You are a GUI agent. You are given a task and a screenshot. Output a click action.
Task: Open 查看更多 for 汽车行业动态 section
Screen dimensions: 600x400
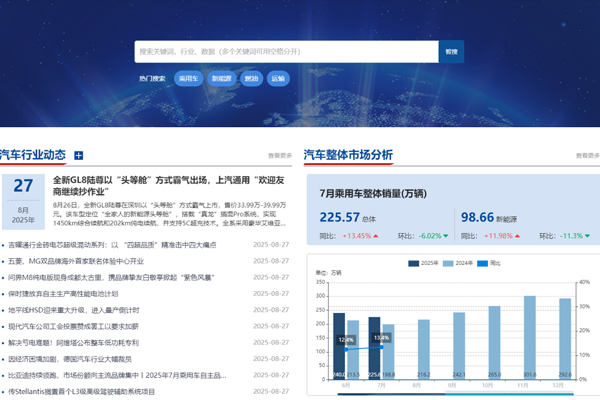pyautogui.click(x=279, y=156)
